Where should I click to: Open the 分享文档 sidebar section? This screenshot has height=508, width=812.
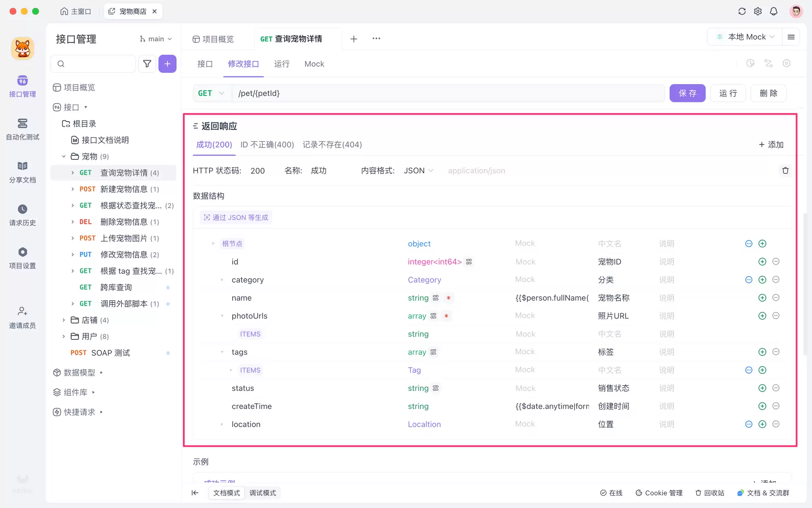(22, 172)
